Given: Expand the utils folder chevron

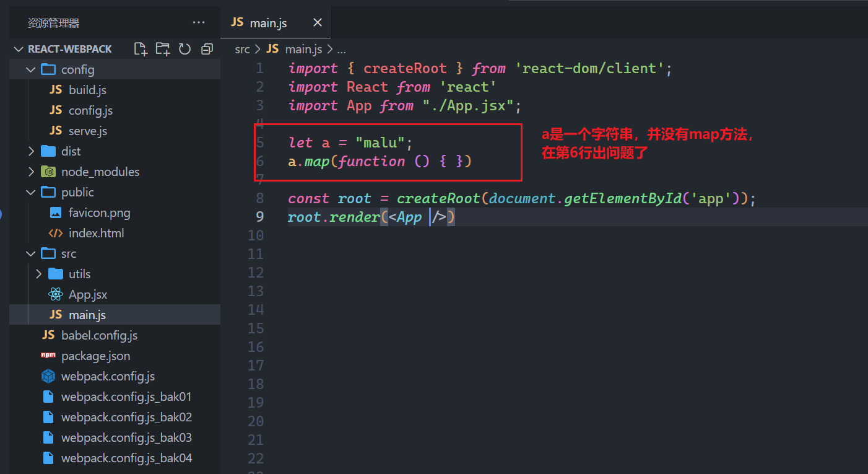Looking at the screenshot, I should coord(38,274).
